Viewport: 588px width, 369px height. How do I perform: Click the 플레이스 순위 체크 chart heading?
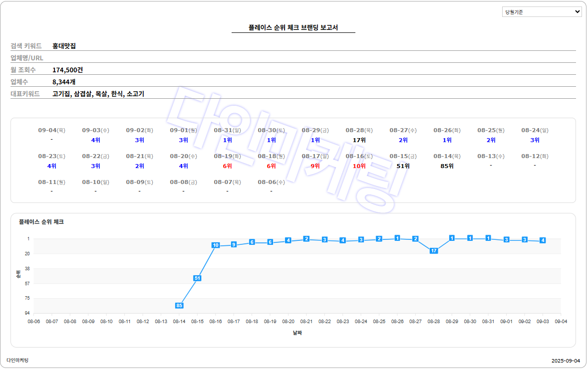coord(41,222)
